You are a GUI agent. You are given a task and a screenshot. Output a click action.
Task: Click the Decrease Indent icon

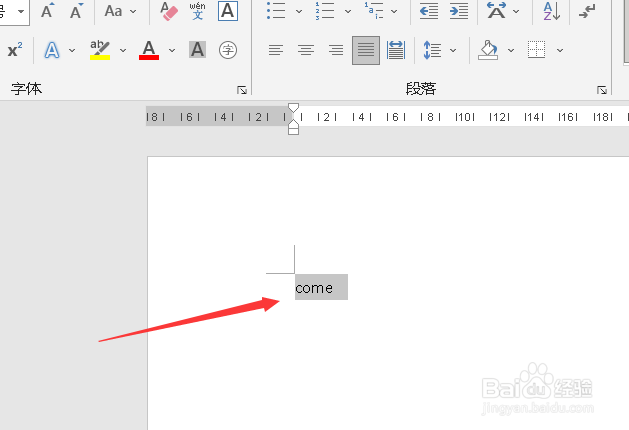(429, 11)
